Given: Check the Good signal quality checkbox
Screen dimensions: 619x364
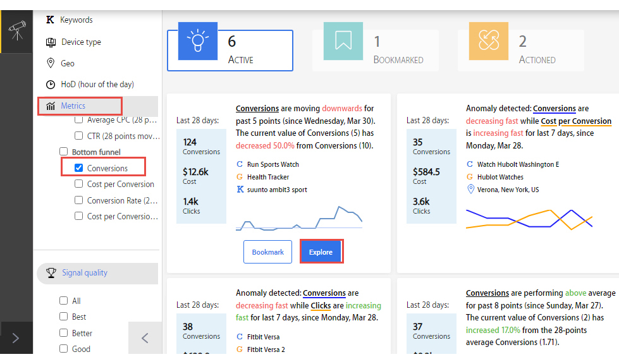Looking at the screenshot, I should [x=64, y=349].
